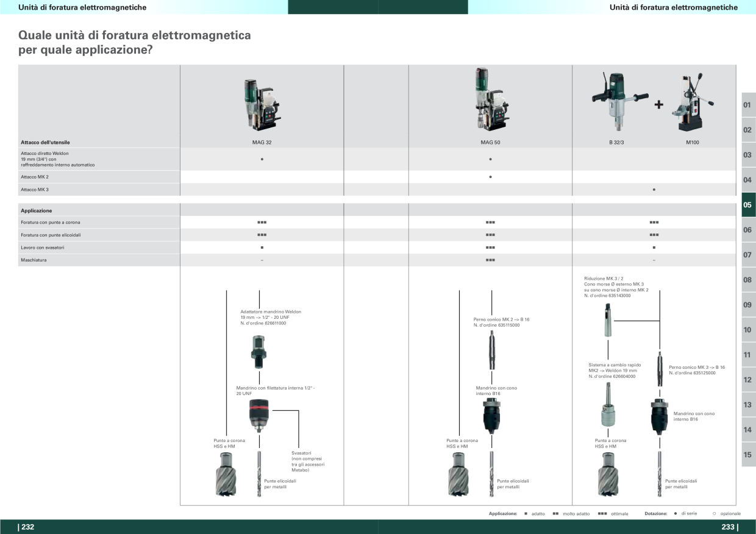Open chapter tab 06
756x534 pixels.
click(748, 230)
